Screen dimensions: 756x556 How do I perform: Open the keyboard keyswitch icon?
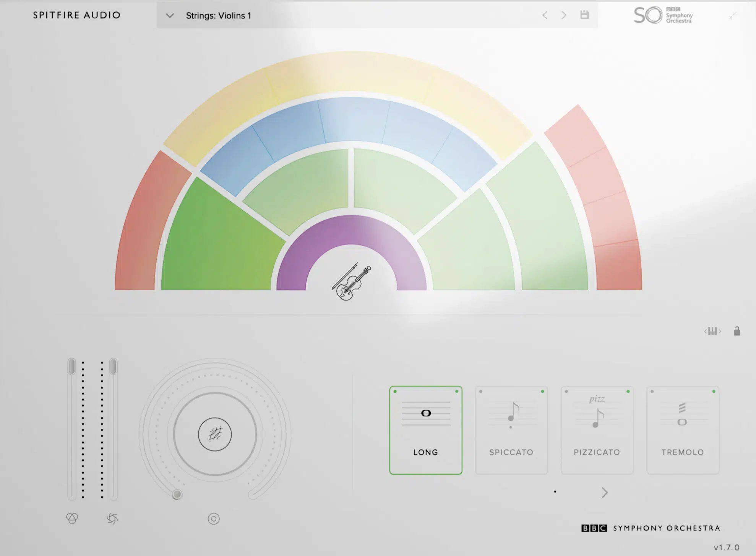pyautogui.click(x=712, y=331)
